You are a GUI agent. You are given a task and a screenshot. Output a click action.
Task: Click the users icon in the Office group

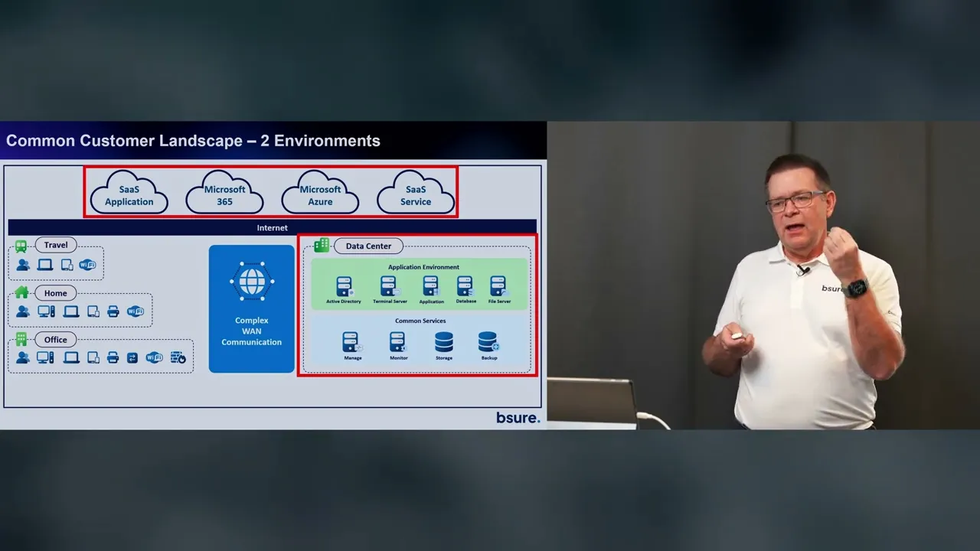(x=23, y=357)
